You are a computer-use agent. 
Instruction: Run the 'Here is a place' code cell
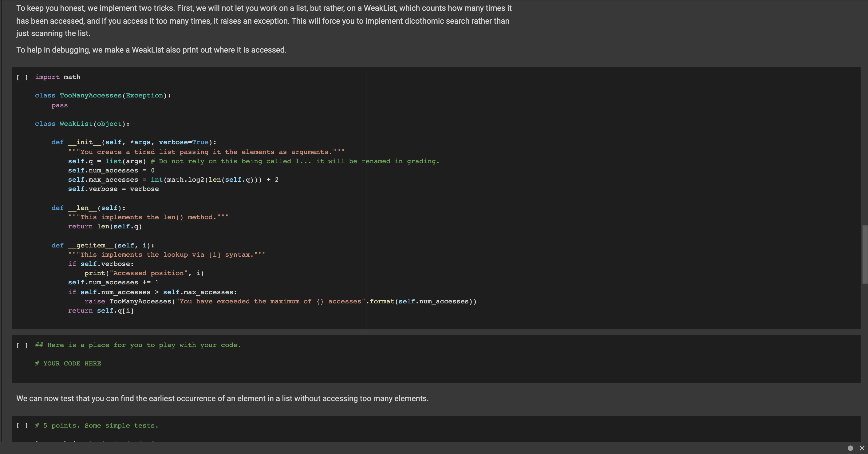click(22, 345)
